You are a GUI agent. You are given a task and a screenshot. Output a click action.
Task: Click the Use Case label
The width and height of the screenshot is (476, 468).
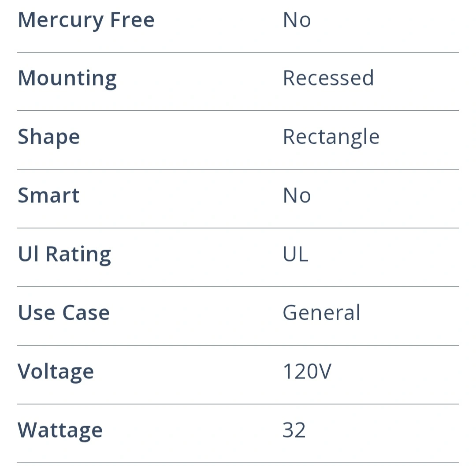63,313
